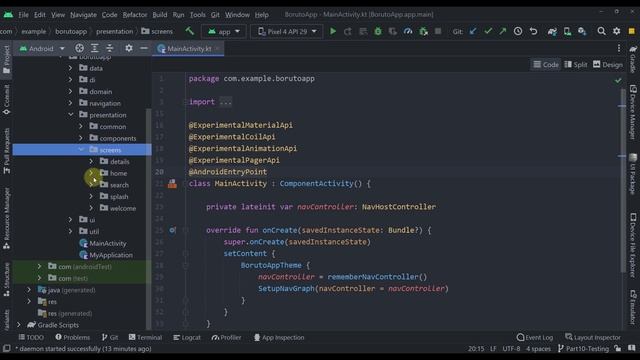This screenshot has height=360, width=640.
Task: Click the Part10-Testing Git branch widget
Action: [x=584, y=349]
